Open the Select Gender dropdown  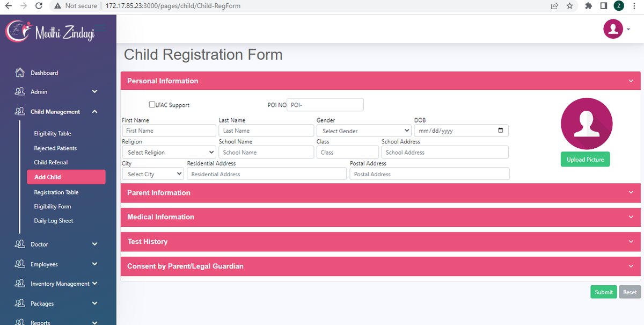(364, 131)
